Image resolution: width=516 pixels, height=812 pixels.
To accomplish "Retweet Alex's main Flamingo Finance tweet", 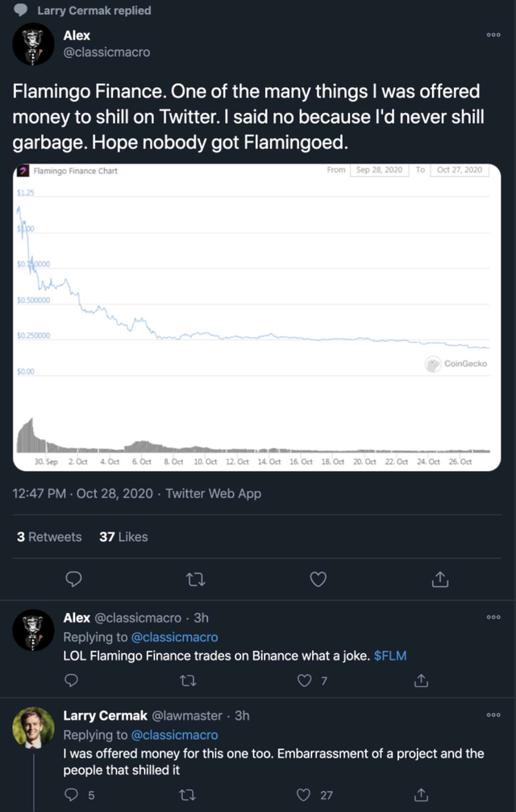I will click(x=195, y=579).
